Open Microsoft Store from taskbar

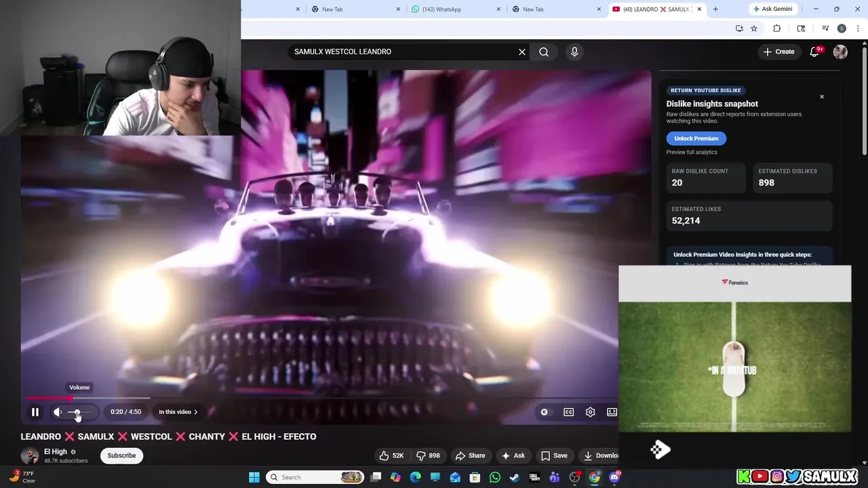tap(475, 477)
